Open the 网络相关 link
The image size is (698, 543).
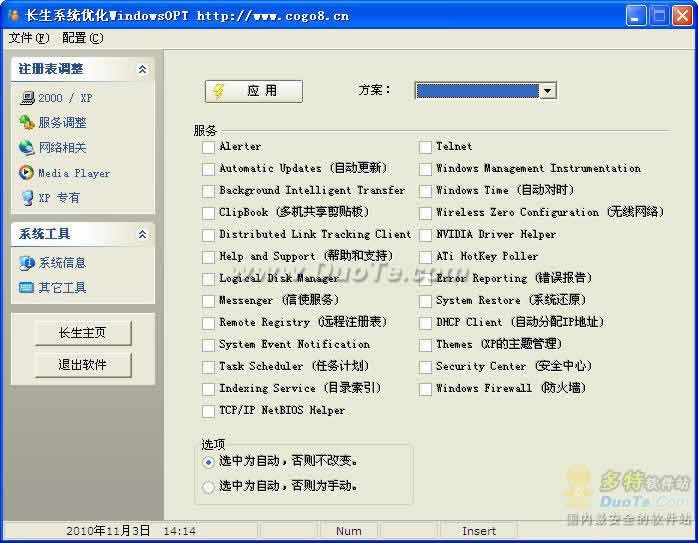[62, 147]
